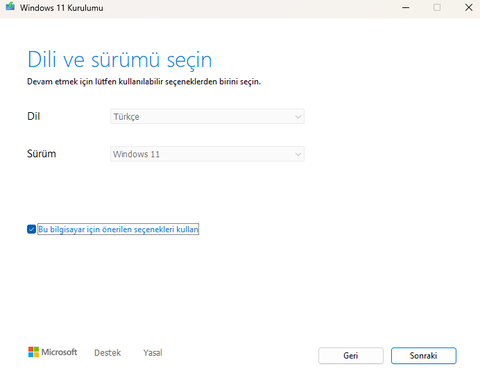Viewport: 480px width, 378px height.
Task: Click the Geri button
Action: tap(351, 356)
